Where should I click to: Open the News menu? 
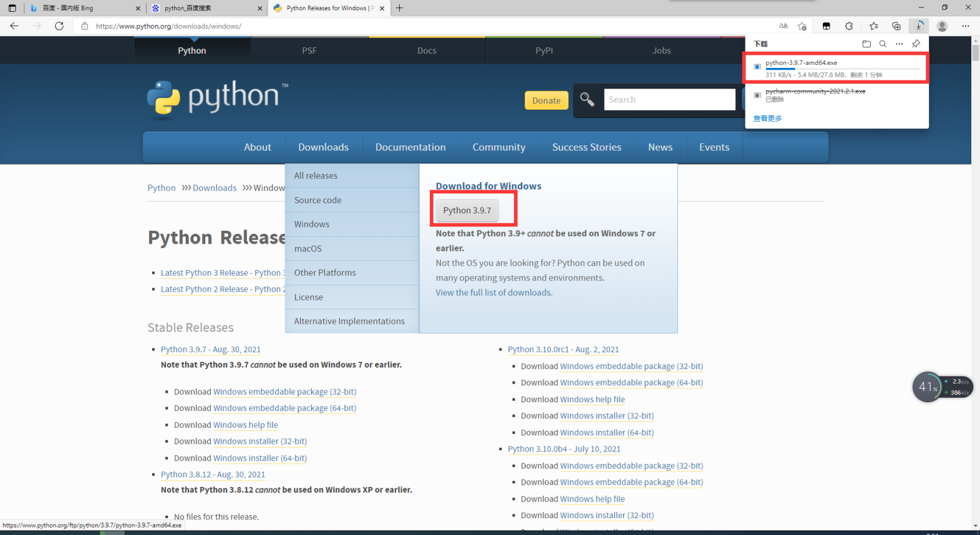click(660, 147)
